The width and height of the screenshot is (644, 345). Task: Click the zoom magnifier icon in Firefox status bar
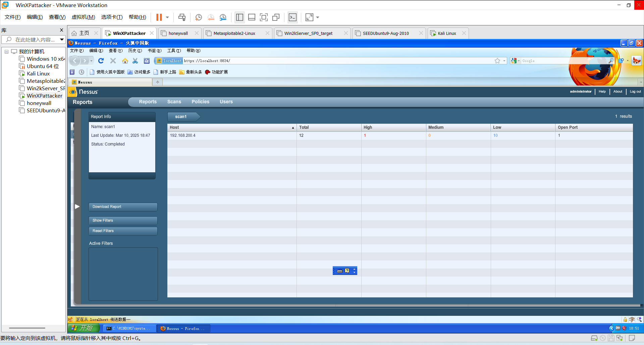[x=639, y=320]
